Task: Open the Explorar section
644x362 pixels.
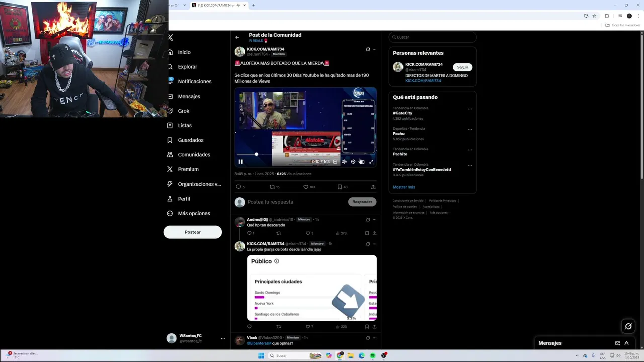Action: coord(183,67)
